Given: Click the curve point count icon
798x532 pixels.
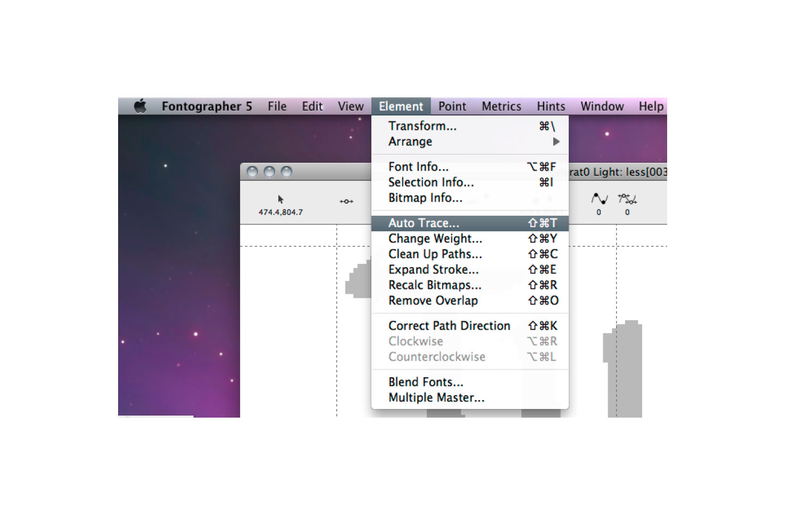Looking at the screenshot, I should coord(600,199).
